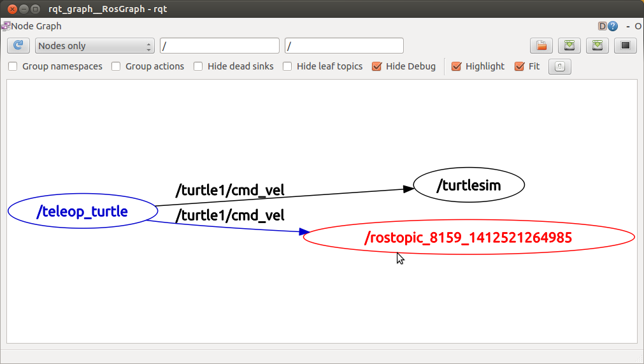Refresh the ROS graph

(18, 45)
